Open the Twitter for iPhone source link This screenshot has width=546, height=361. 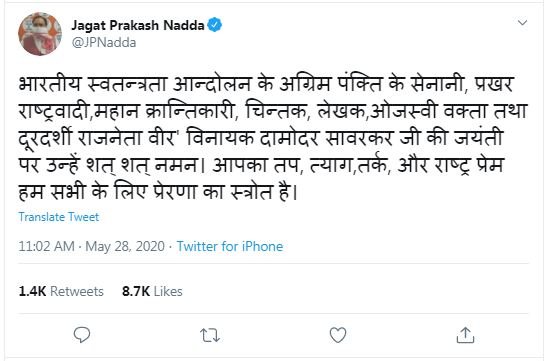230,246
